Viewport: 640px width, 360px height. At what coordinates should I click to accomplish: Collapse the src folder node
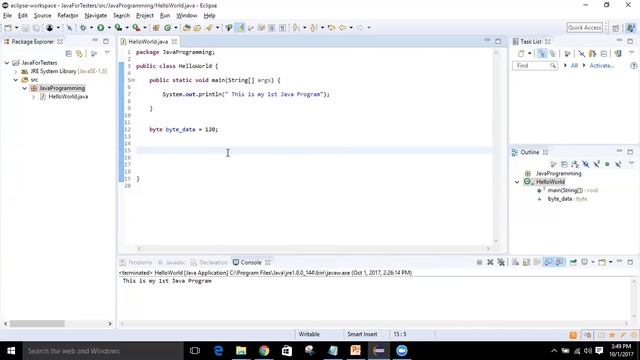16,80
